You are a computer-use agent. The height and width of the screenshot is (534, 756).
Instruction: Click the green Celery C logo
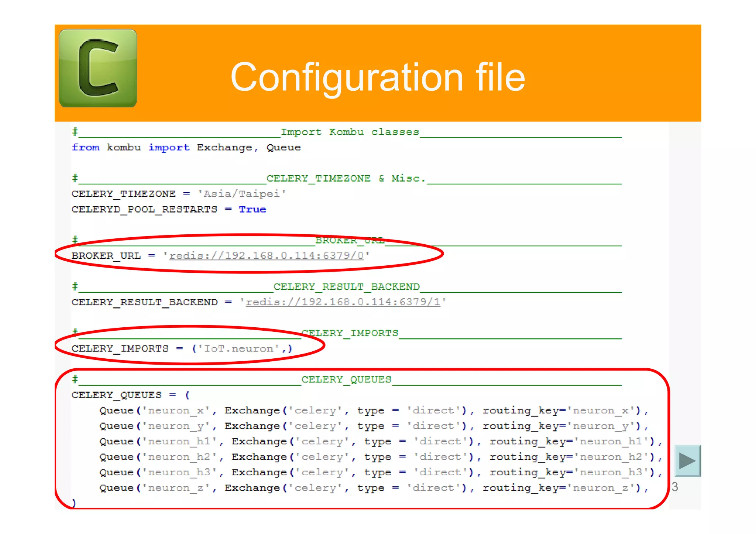[x=98, y=68]
